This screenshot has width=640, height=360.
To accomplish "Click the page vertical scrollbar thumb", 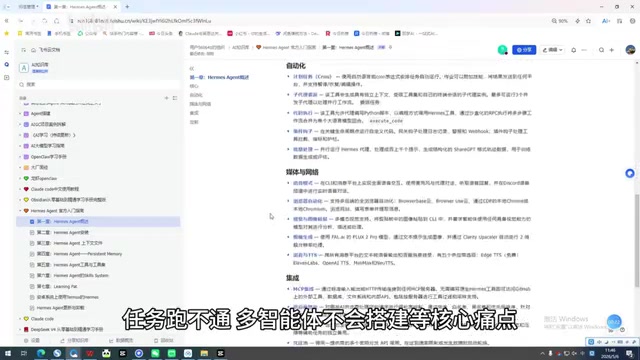I will pyautogui.click(x=637, y=240).
